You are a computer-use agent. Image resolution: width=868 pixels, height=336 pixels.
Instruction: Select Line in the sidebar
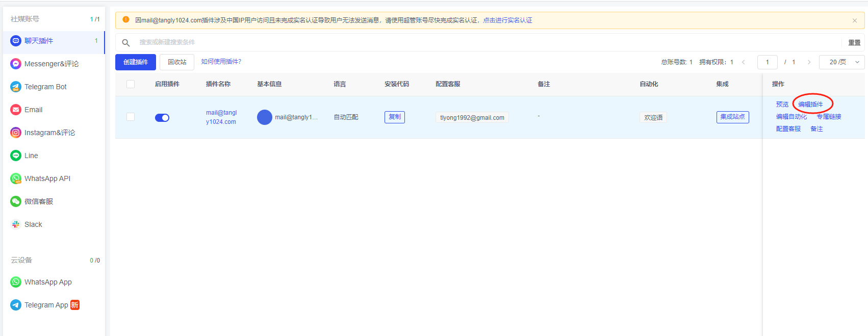tap(54, 156)
